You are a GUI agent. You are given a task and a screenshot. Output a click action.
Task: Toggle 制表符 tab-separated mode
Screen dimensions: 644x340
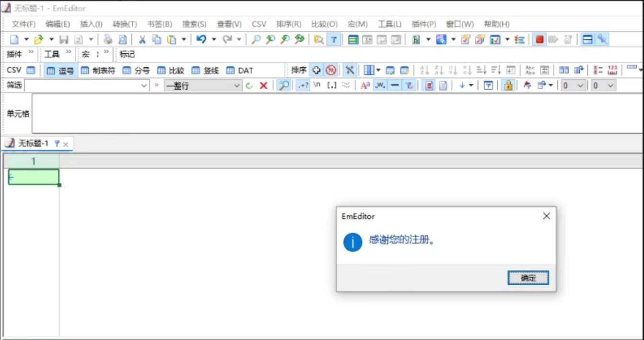pos(98,71)
